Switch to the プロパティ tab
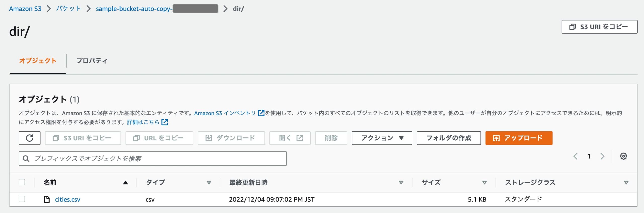Image resolution: width=644 pixels, height=213 pixels. [92, 61]
